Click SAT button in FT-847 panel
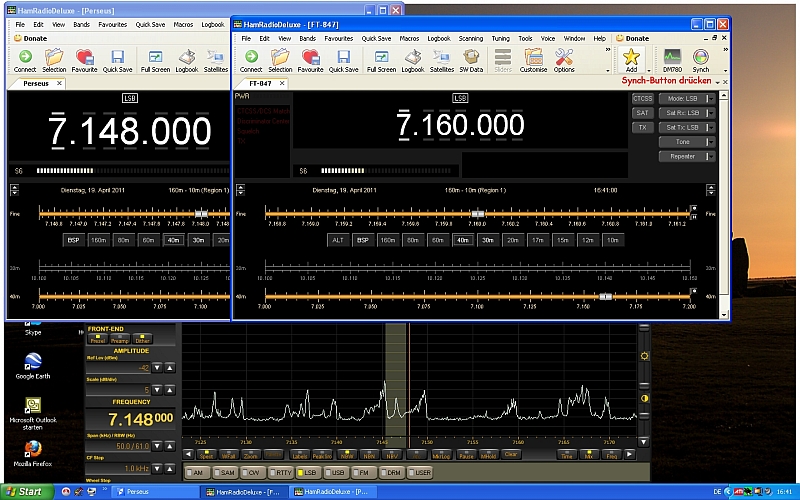Image resolution: width=800 pixels, height=500 pixels. click(x=642, y=113)
